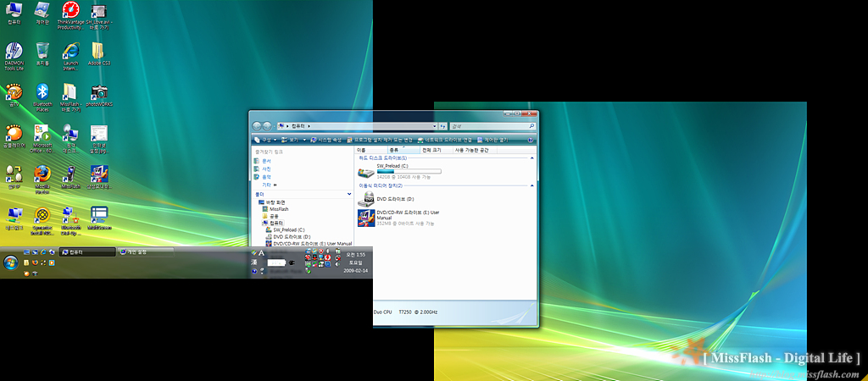Expand 기타 favorites link
The height and width of the screenshot is (381, 868).
pyautogui.click(x=270, y=185)
